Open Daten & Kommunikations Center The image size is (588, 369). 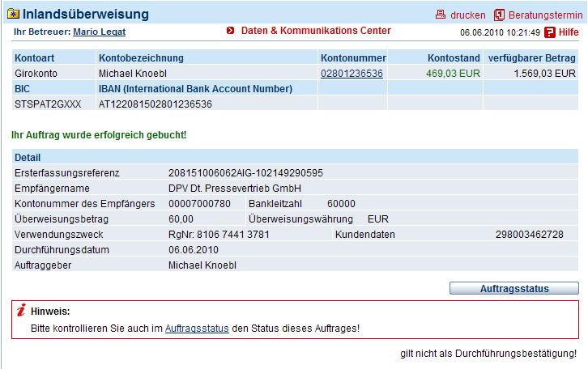click(x=316, y=31)
